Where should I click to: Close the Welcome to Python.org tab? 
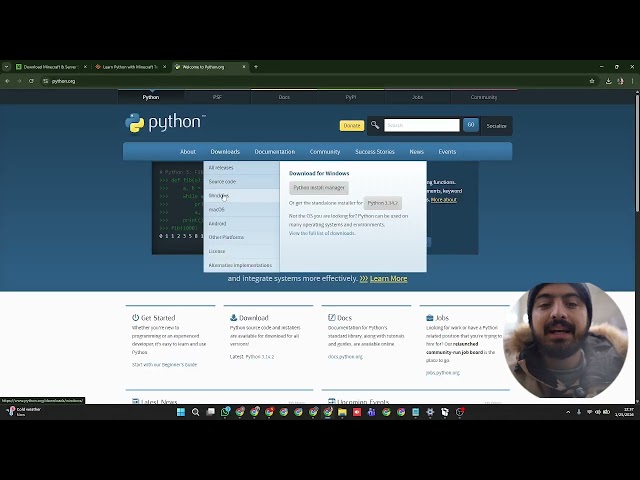(x=244, y=67)
